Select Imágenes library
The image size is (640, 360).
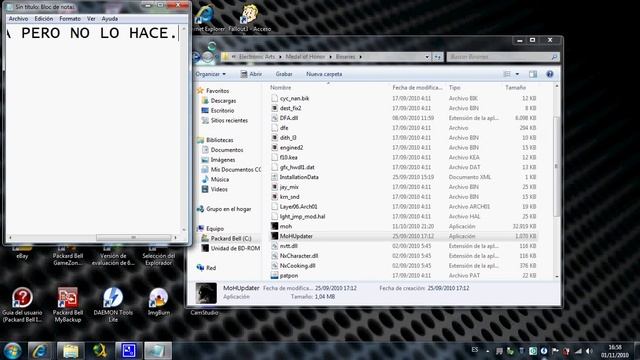tap(223, 160)
